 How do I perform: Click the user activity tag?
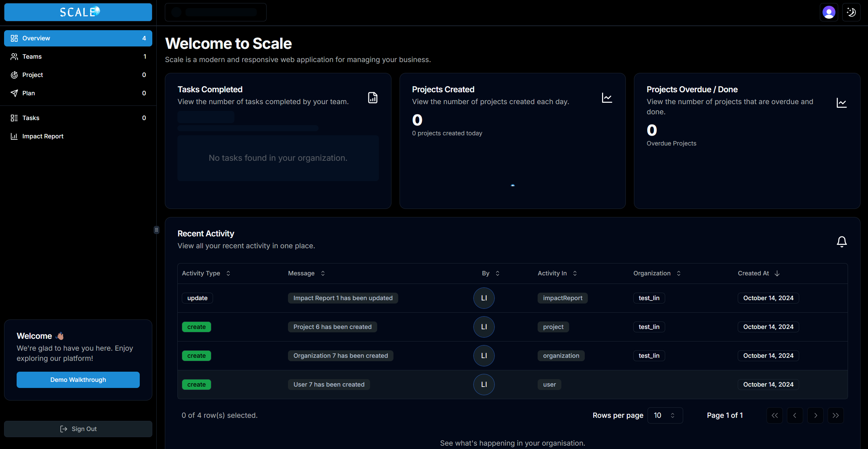[x=549, y=385]
